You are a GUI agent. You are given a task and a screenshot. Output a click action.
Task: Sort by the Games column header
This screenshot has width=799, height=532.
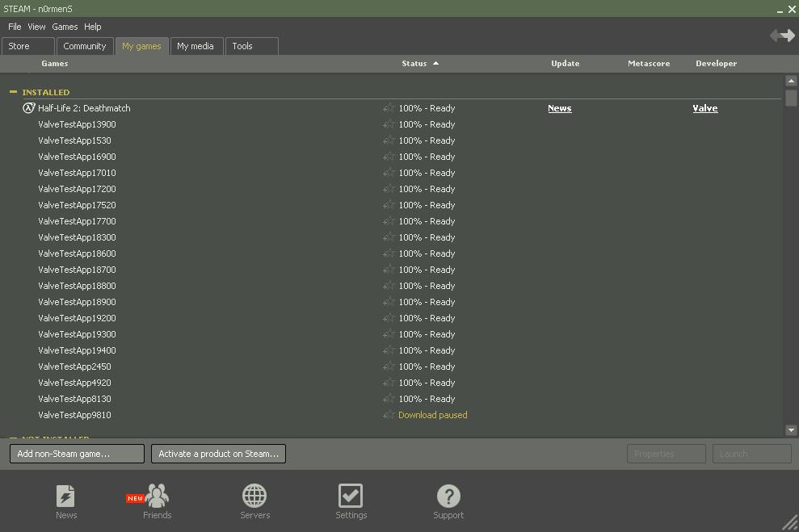tap(54, 64)
